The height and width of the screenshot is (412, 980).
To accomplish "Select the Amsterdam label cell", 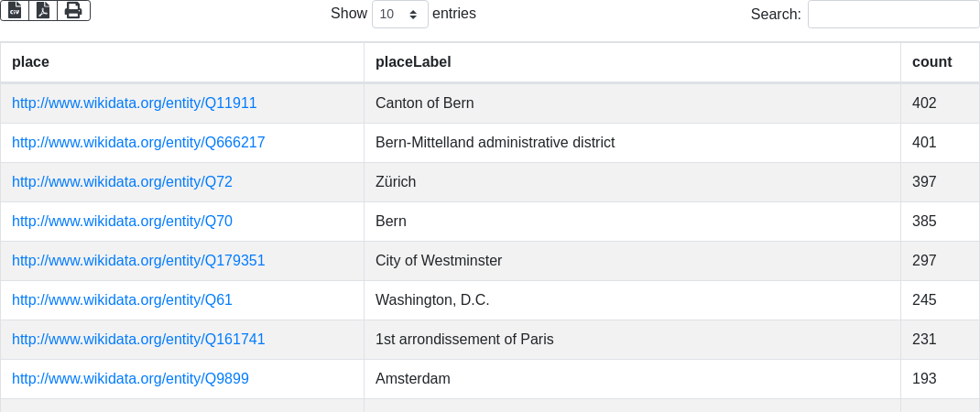I will 413,379.
